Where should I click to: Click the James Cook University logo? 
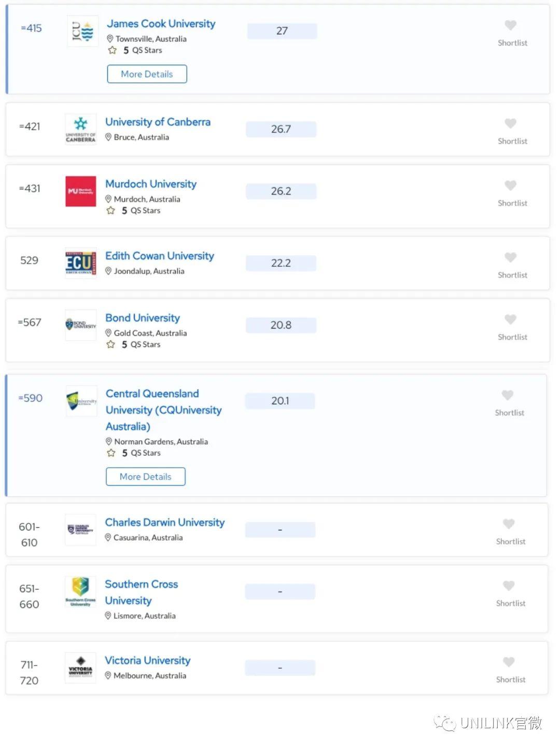[80, 31]
